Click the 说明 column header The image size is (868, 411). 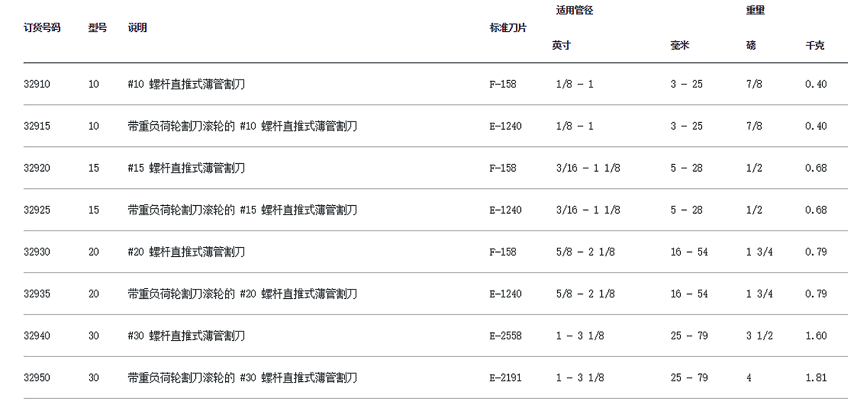(x=137, y=28)
